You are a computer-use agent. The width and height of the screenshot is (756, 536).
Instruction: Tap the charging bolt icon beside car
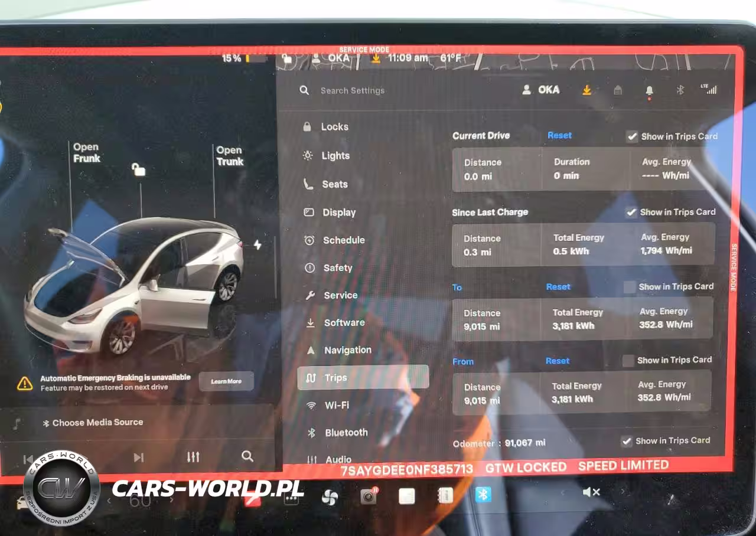coord(258,244)
